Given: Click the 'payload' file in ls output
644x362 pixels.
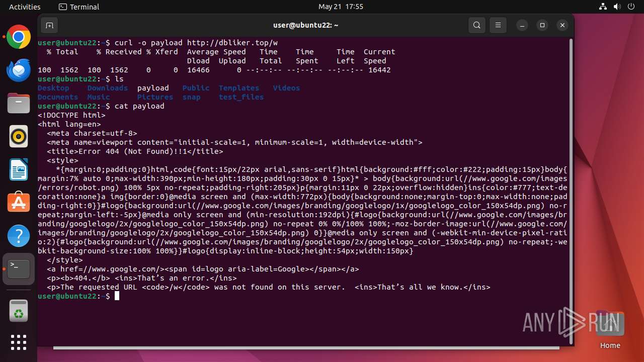Looking at the screenshot, I should (153, 88).
